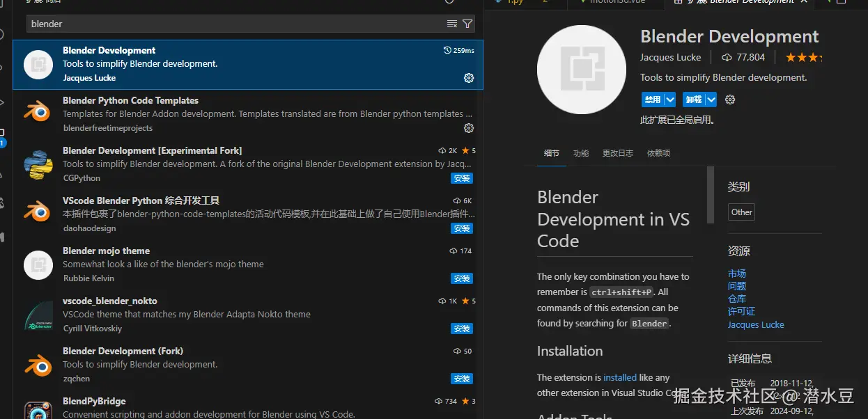Switch to the 细节 tab
Viewport: 868px width, 419px height.
pos(551,153)
